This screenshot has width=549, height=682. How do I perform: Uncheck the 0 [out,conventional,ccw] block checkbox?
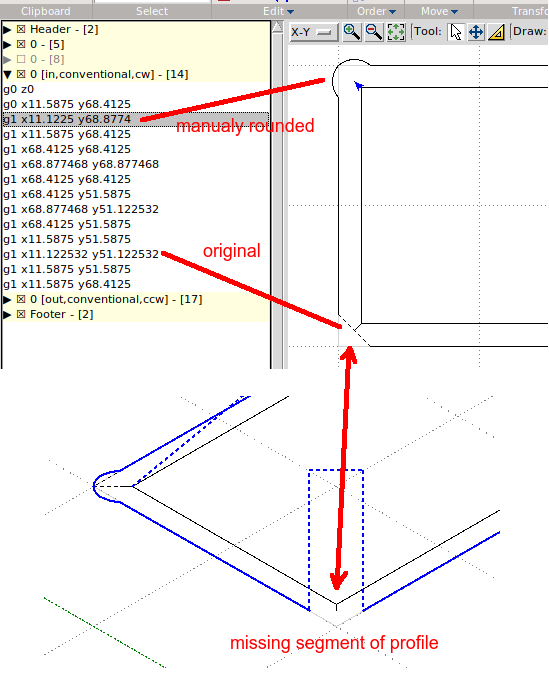(x=21, y=299)
